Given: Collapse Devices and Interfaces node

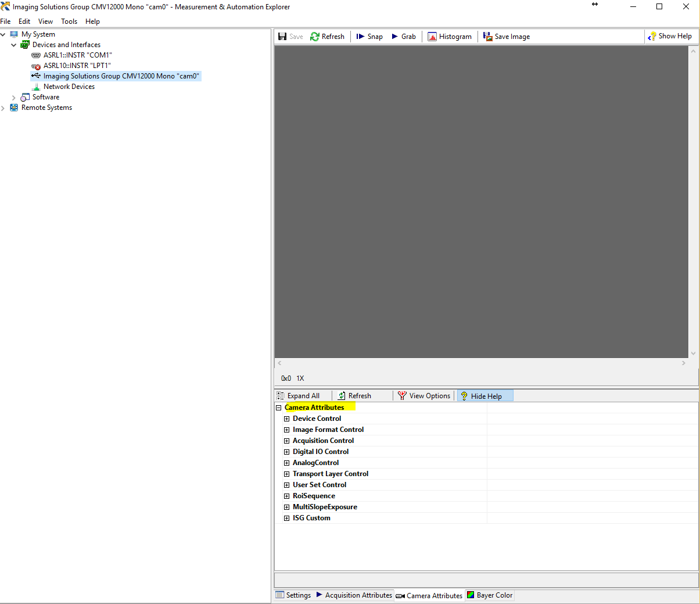Looking at the screenshot, I should tap(14, 45).
